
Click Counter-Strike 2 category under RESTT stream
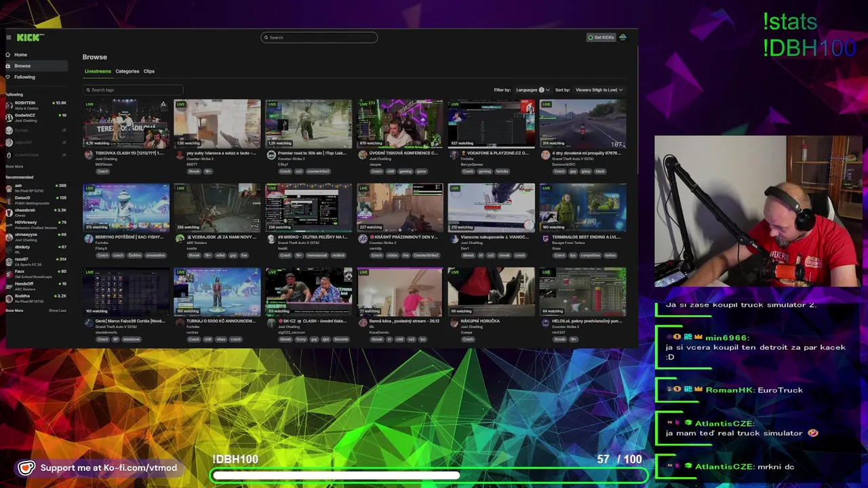tap(200, 159)
